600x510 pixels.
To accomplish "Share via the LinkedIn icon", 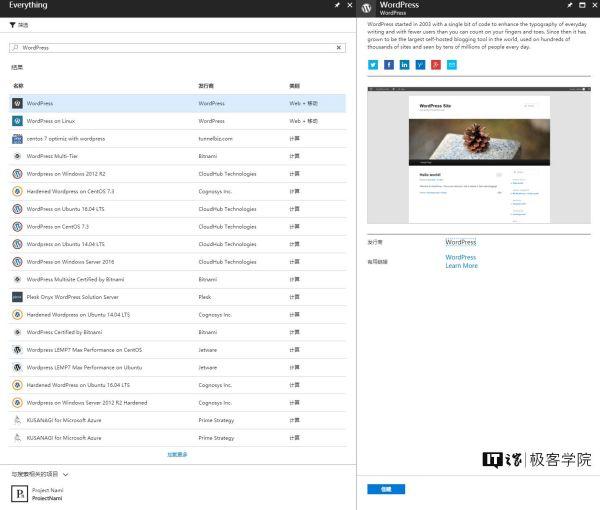I will 404,65.
